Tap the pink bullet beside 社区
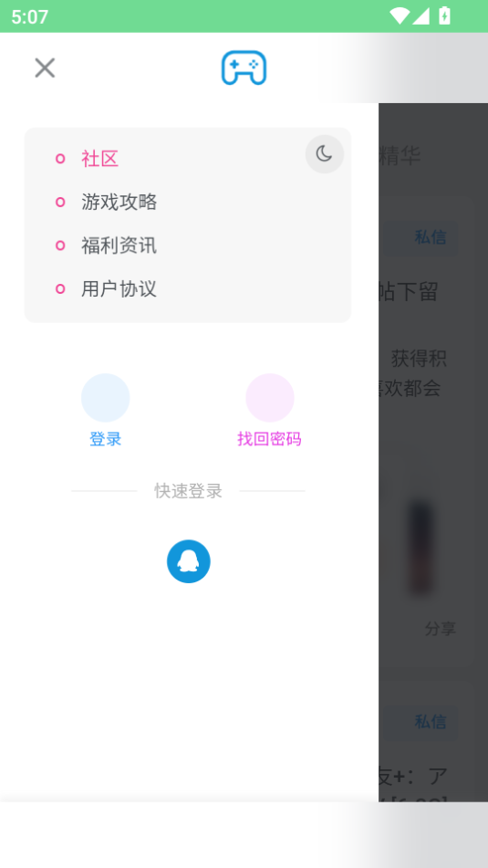This screenshot has height=868, width=488. click(60, 159)
